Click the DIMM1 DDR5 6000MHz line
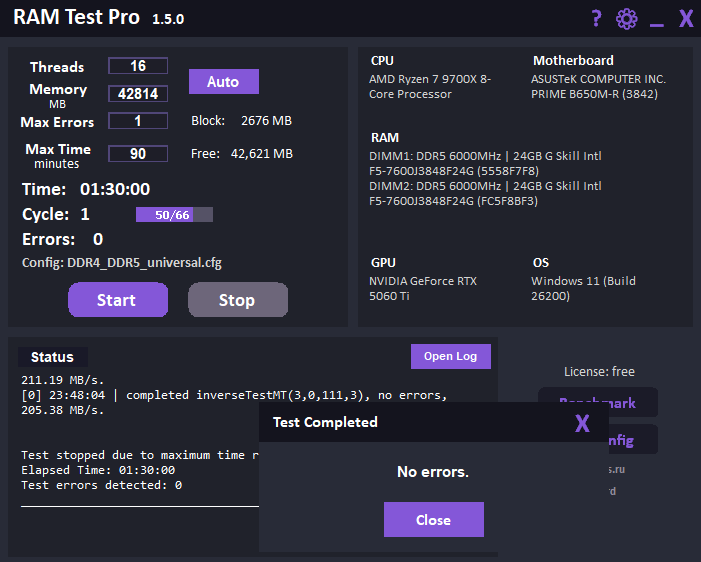Screen dimensions: 701x562 [x=485, y=156]
